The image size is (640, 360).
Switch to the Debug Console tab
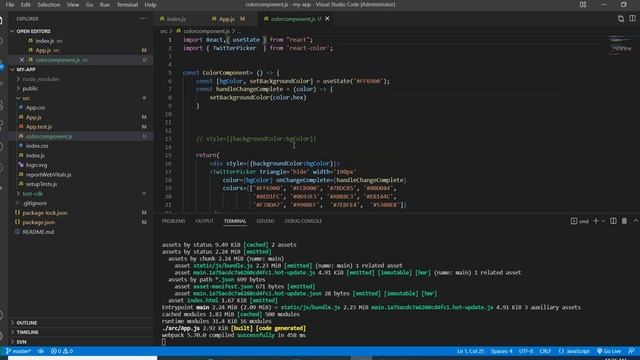[x=303, y=221]
